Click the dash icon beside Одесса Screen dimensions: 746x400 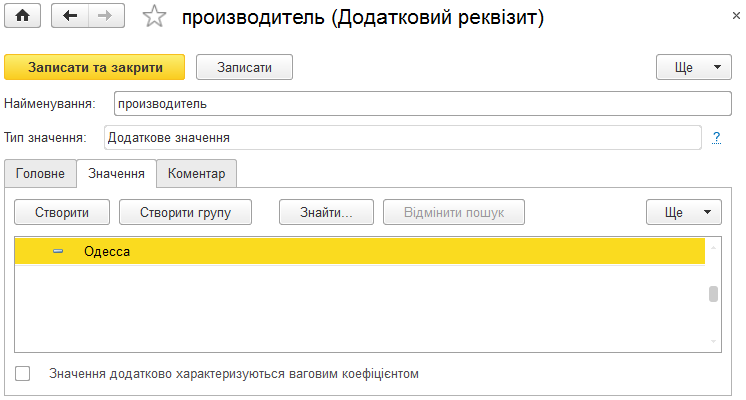pos(58,251)
